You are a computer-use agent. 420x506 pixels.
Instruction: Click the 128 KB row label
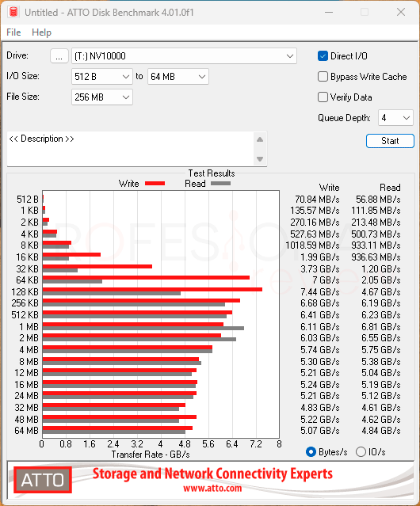pyautogui.click(x=25, y=292)
